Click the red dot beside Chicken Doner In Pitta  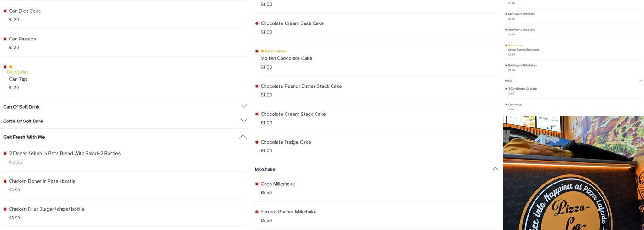click(x=5, y=181)
